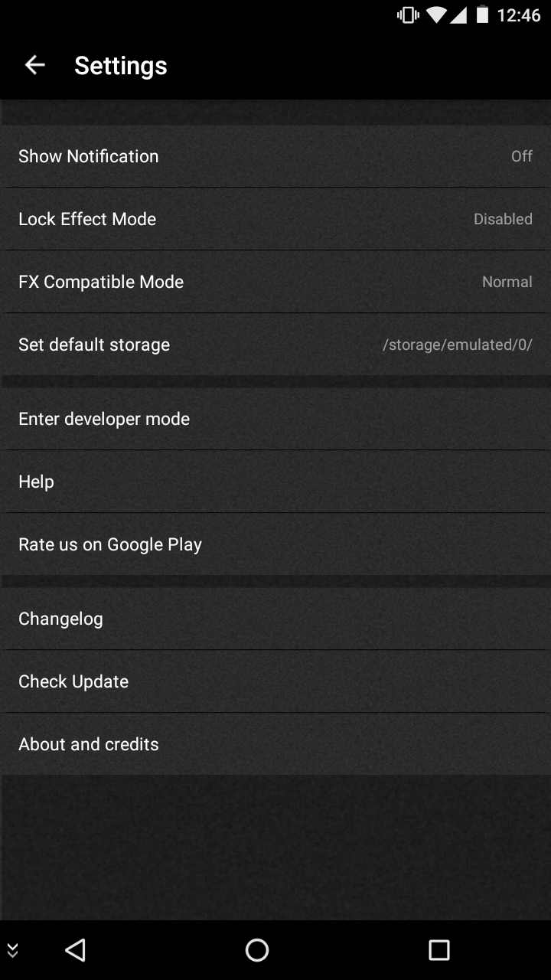View the Changelog
The height and width of the screenshot is (980, 551).
275,619
